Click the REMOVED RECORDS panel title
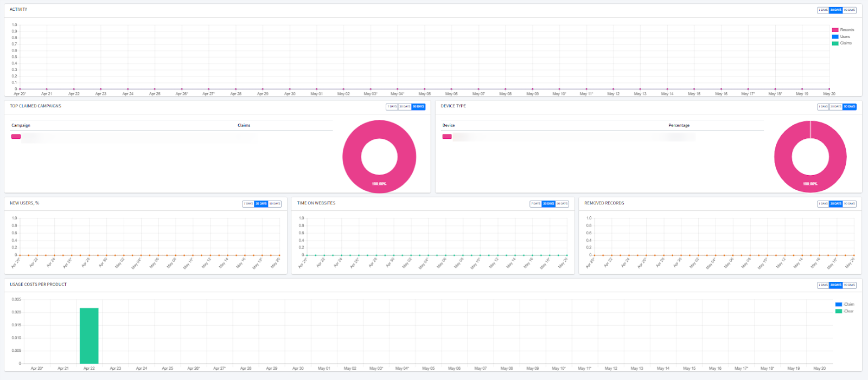Viewport: 868px width, 380px height. (x=604, y=203)
